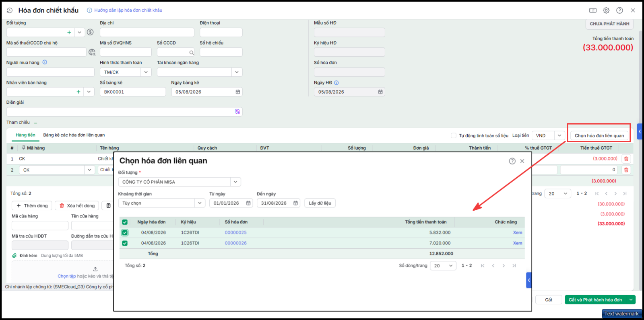Expand Nhân viên bán hàng dropdown arrow
Screen dimensions: 644x320
click(89, 92)
